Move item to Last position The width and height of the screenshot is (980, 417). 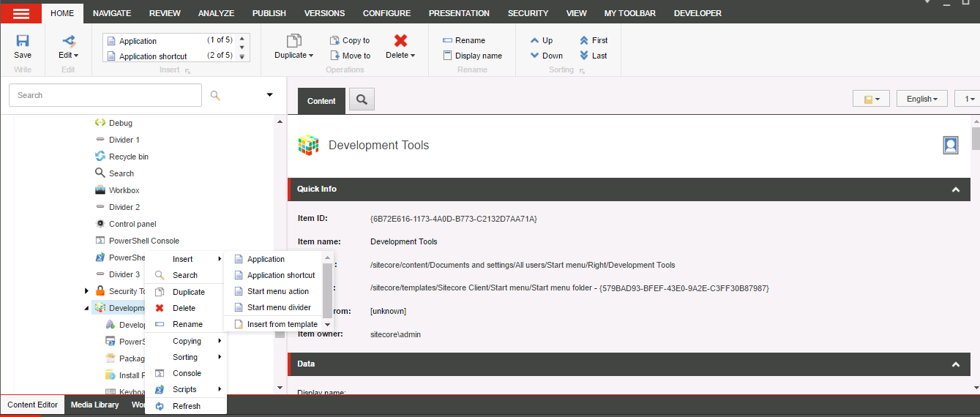tap(594, 56)
